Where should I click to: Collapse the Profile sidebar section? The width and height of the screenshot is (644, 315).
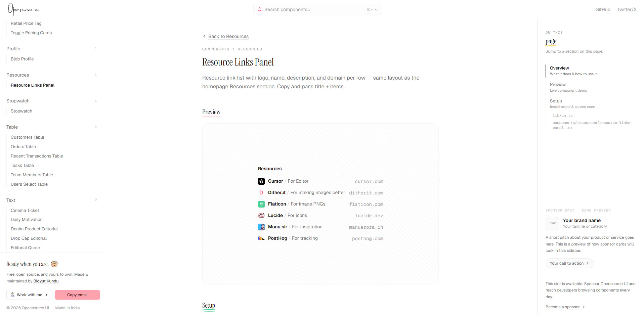(x=51, y=49)
